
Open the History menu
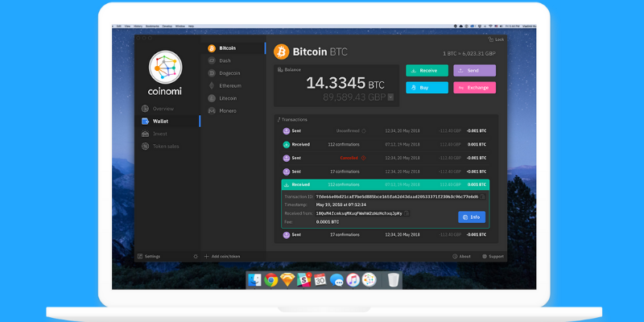138,27
